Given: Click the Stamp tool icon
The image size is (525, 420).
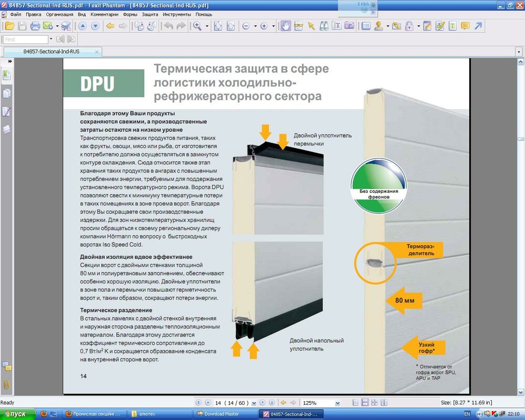Looking at the screenshot, I should click(x=379, y=26).
